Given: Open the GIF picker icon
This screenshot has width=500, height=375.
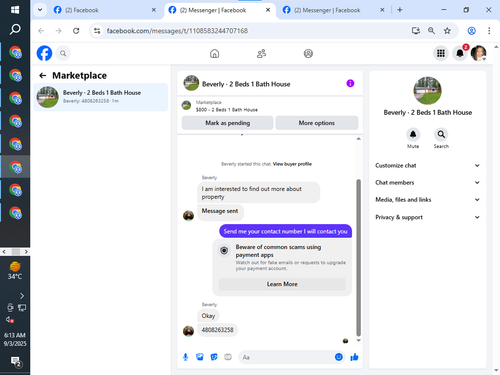Looking at the screenshot, I should coord(228,357).
